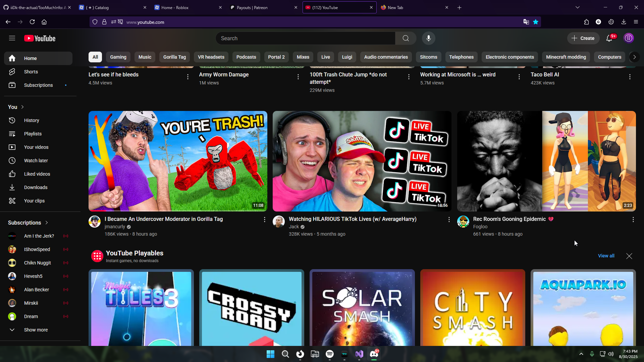Open Downloads in the sidebar
This screenshot has height=362, width=644.
[38, 187]
